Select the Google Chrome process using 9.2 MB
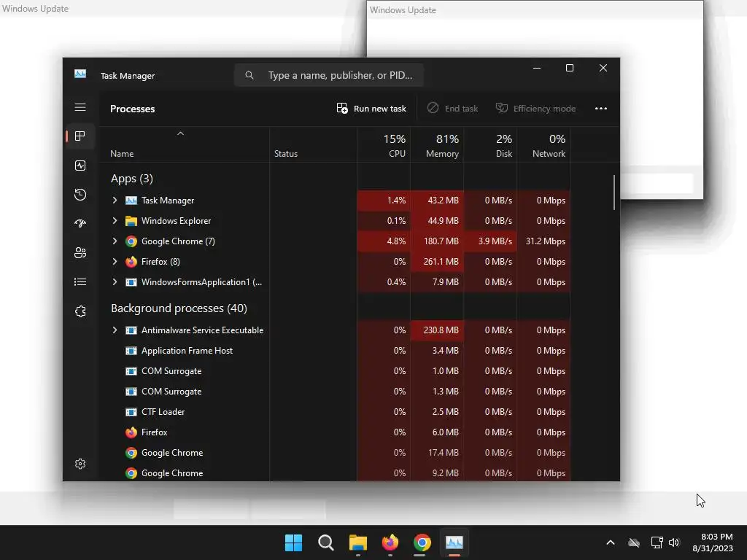The image size is (747, 560). pos(334,472)
